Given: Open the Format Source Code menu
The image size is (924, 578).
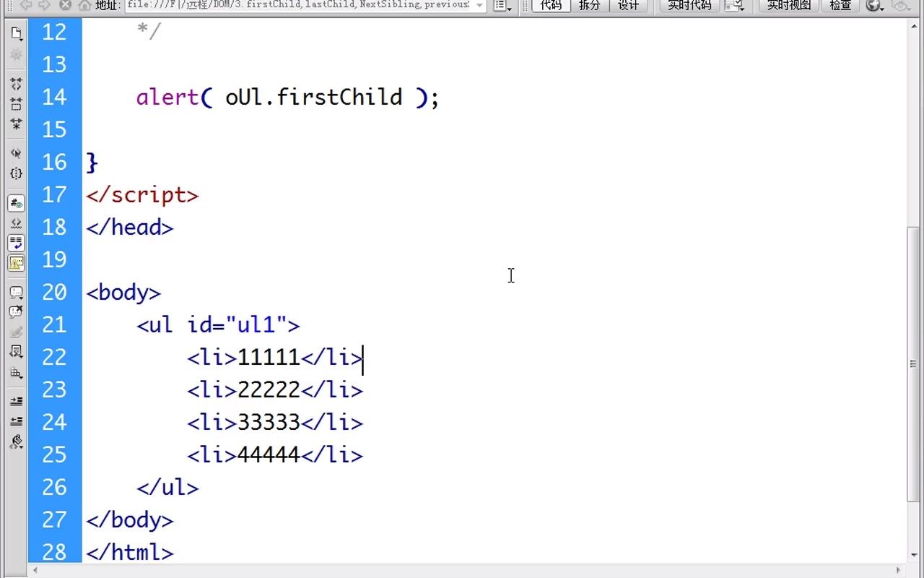Looking at the screenshot, I should tap(16, 441).
